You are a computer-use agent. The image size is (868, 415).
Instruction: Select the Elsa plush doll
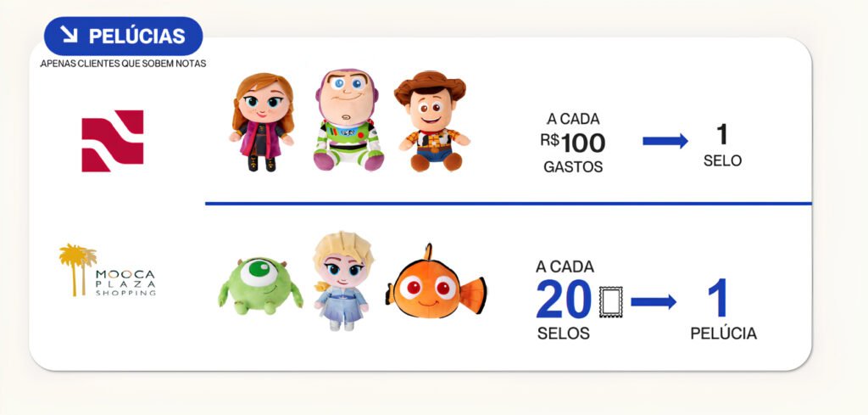(x=342, y=281)
